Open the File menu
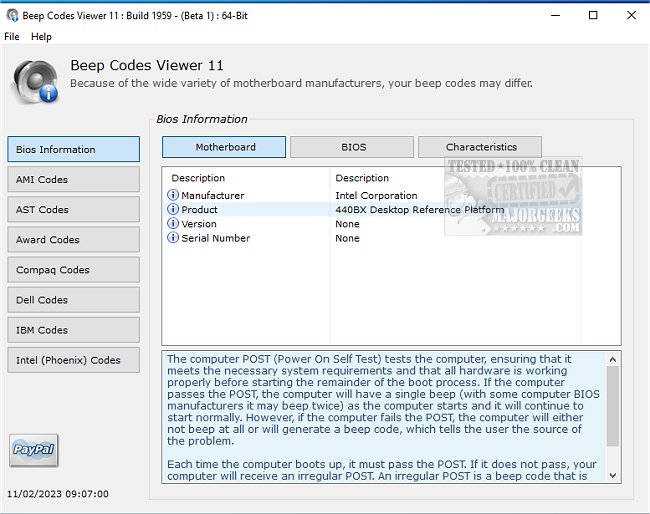650x514 pixels. coord(12,37)
